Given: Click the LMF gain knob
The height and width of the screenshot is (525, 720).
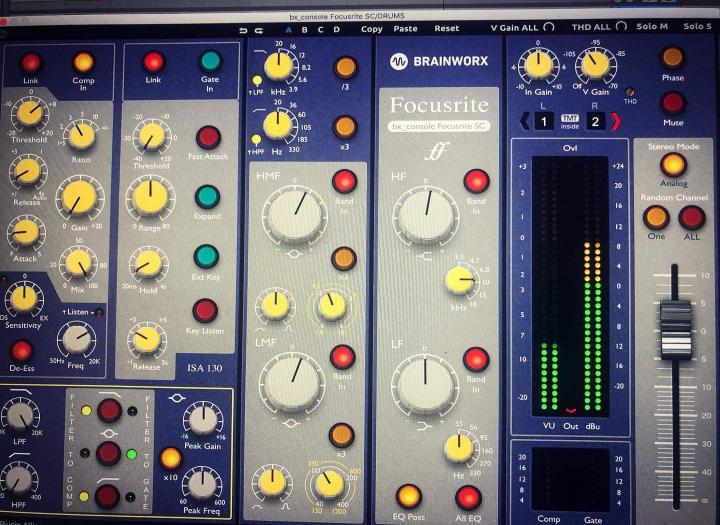Looking at the screenshot, I should click(292, 382).
